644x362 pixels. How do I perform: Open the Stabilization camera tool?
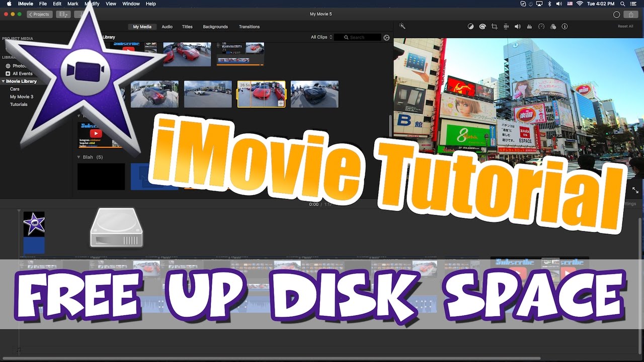point(506,27)
